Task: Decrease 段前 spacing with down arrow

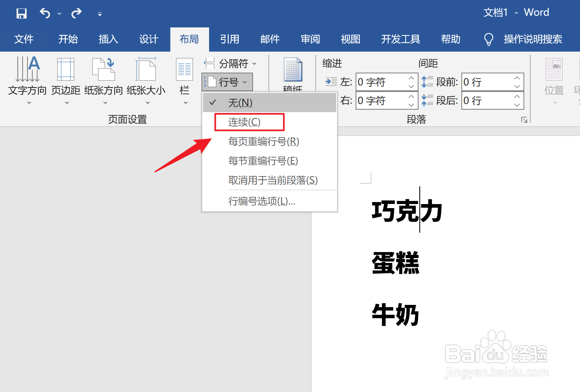Action: 517,86
